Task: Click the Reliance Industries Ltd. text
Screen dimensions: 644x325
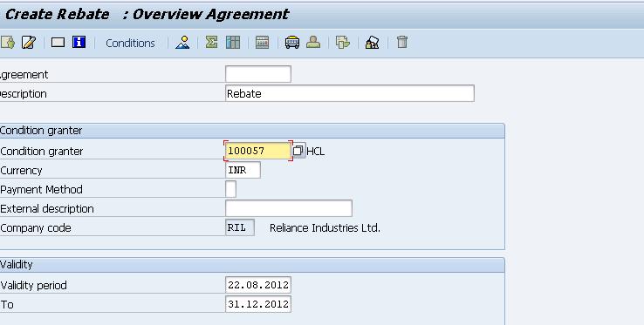Action: coord(325,227)
